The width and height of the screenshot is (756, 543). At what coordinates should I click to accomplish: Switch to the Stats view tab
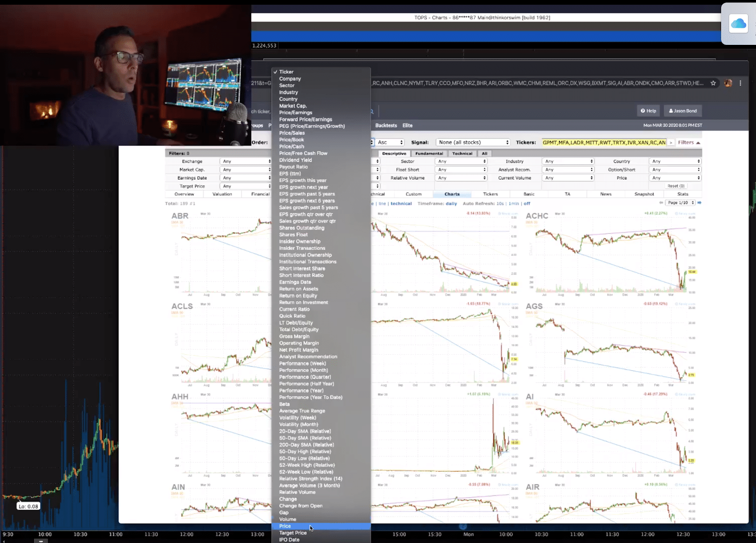683,194
